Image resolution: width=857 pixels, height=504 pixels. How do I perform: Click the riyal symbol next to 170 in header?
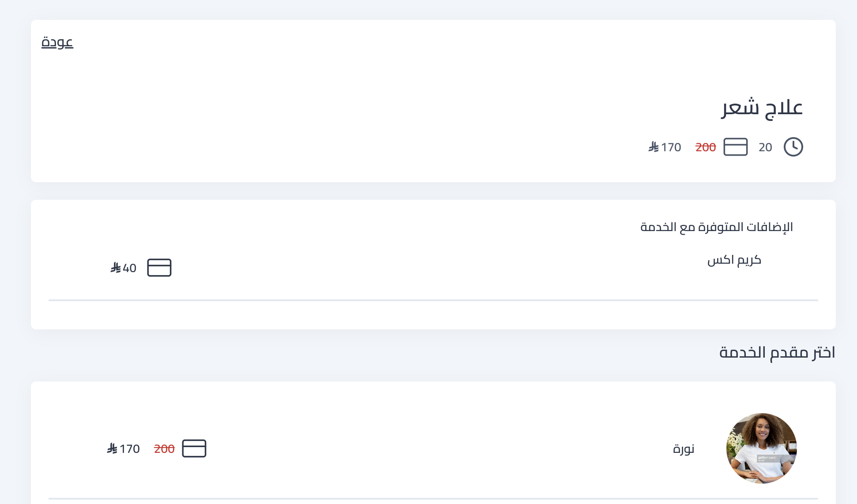pos(654,147)
